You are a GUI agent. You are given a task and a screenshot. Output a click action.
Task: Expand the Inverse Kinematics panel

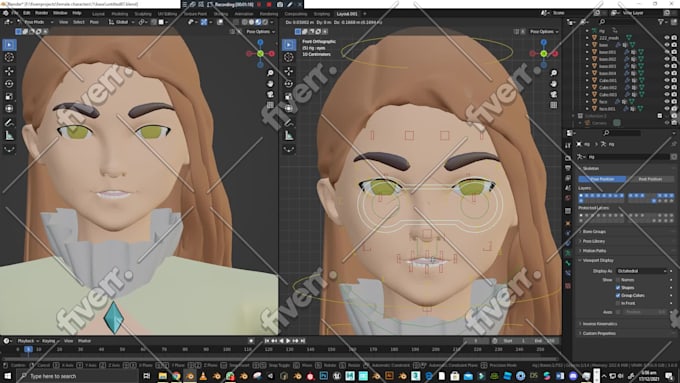click(599, 324)
